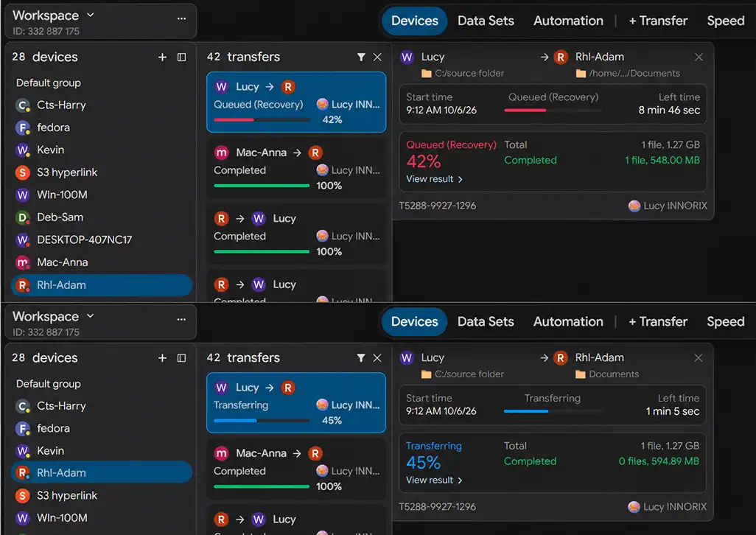756x535 pixels.
Task: Toggle panel layout icon in upper devices header
Action: point(181,57)
